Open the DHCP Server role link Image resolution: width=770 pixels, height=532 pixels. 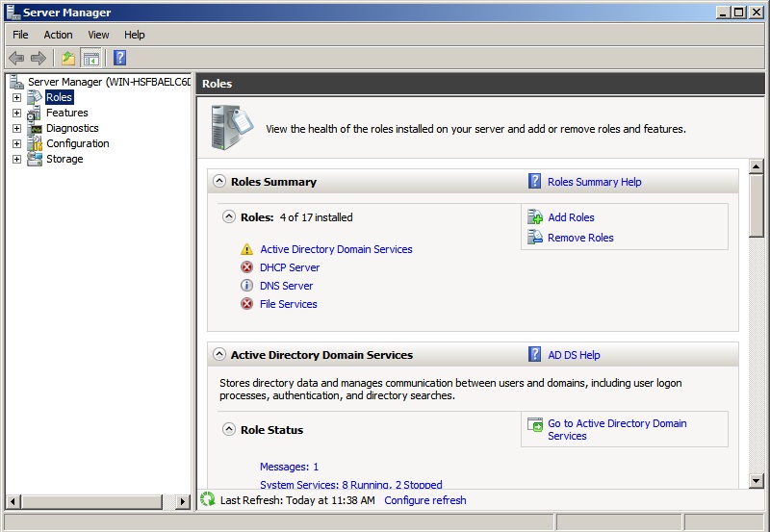click(x=290, y=267)
